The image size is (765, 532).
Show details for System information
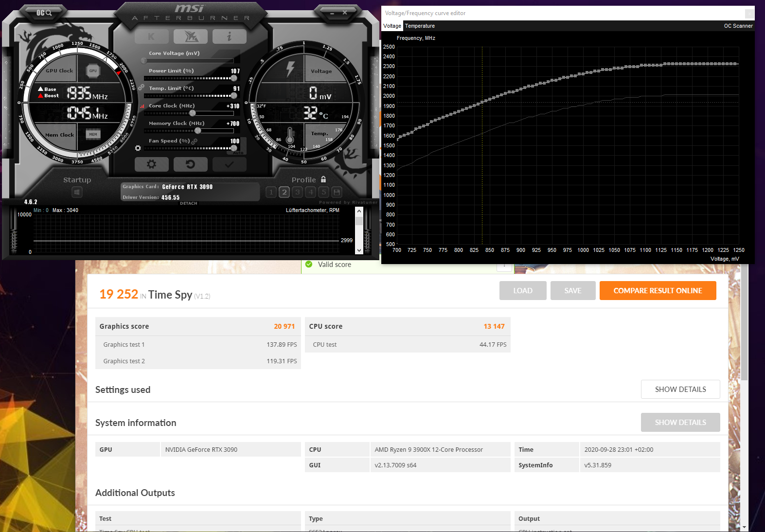680,423
